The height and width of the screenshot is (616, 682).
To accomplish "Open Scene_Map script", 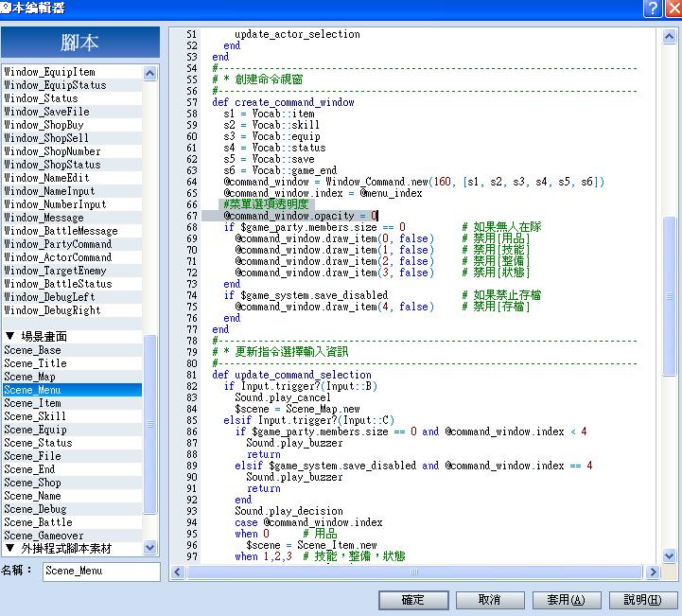I will [72, 377].
